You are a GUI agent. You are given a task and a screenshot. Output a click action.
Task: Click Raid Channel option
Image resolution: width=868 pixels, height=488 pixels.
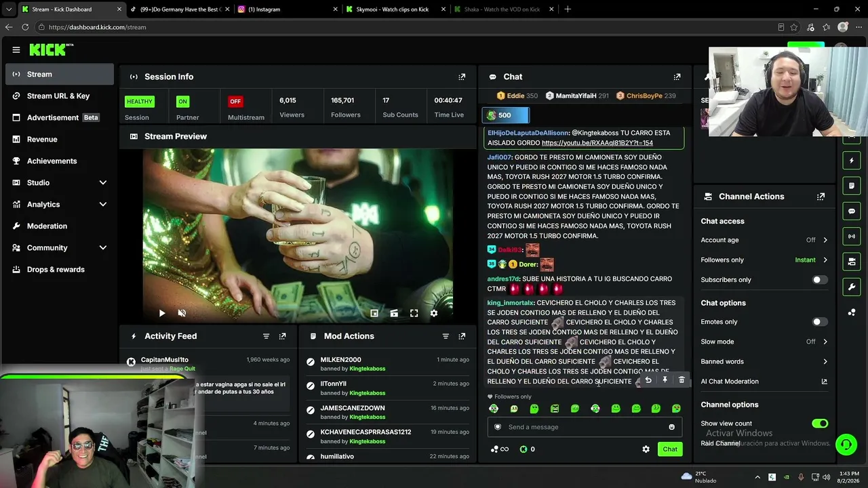tap(720, 443)
